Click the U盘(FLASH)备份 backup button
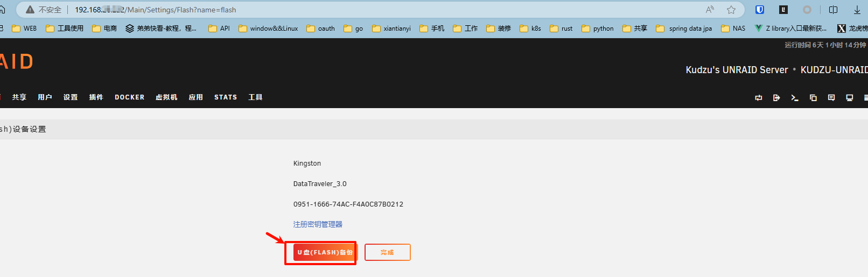This screenshot has width=868, height=277. point(324,252)
